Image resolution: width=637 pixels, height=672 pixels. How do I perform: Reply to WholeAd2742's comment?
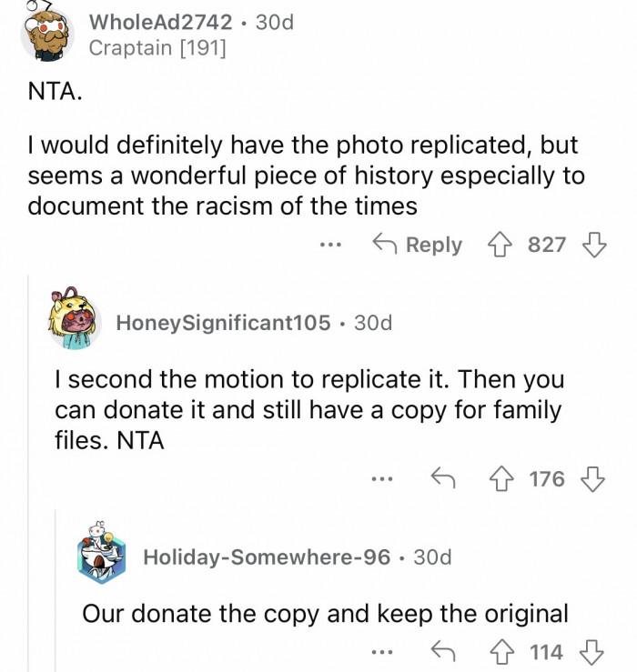[419, 245]
